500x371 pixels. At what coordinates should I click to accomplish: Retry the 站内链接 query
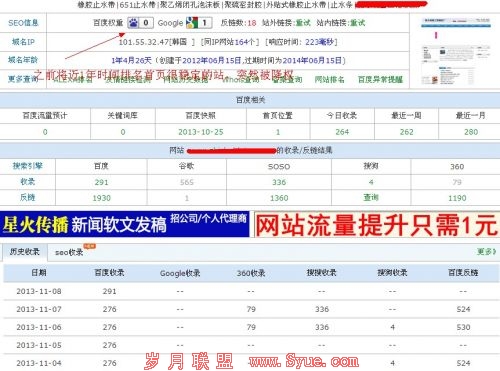click(x=358, y=23)
